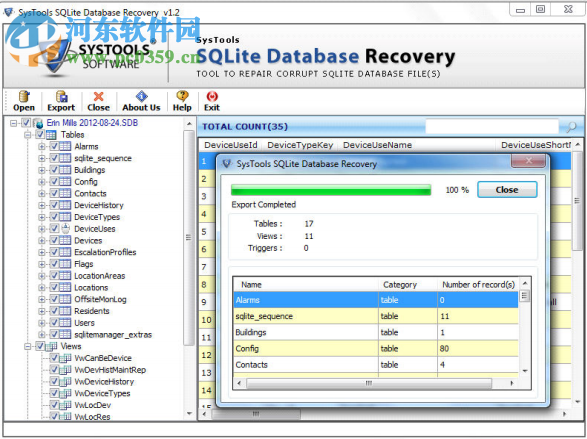Collapse the root database node
587x439 pixels.
click(14, 123)
